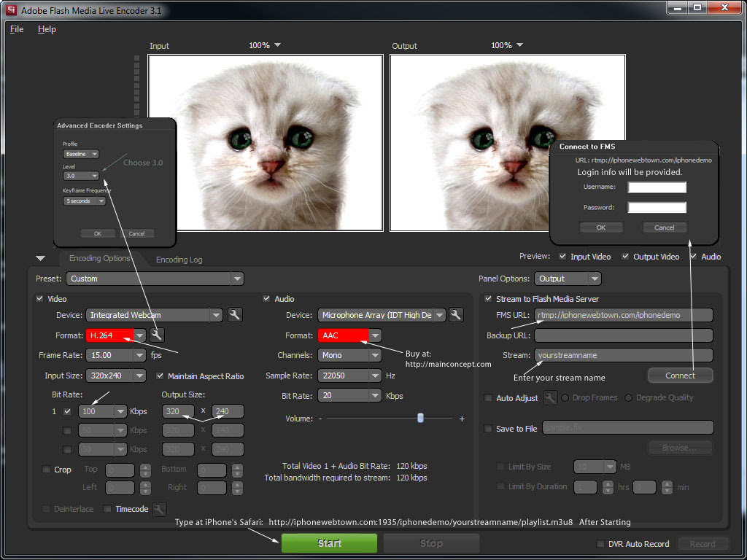Click Cancel in Advanced Encoder Settings
Screen dimensions: 747x560
point(136,233)
